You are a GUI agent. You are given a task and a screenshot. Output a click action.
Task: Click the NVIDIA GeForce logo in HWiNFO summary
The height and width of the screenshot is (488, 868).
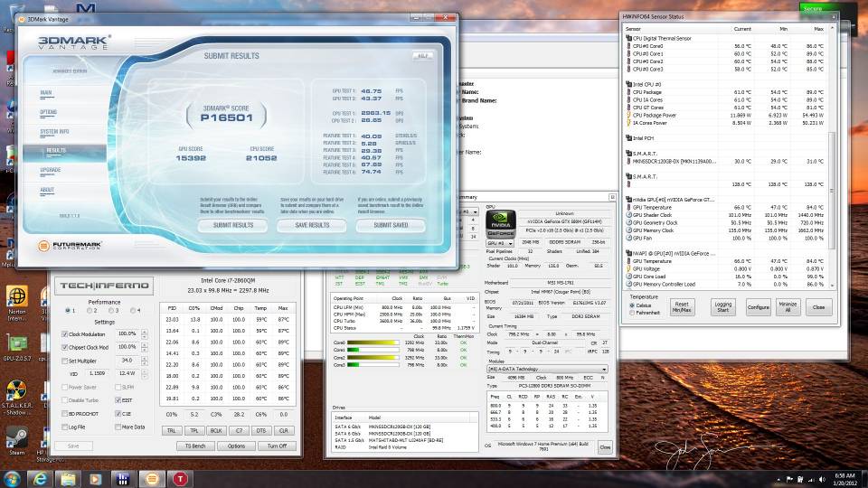[x=500, y=223]
